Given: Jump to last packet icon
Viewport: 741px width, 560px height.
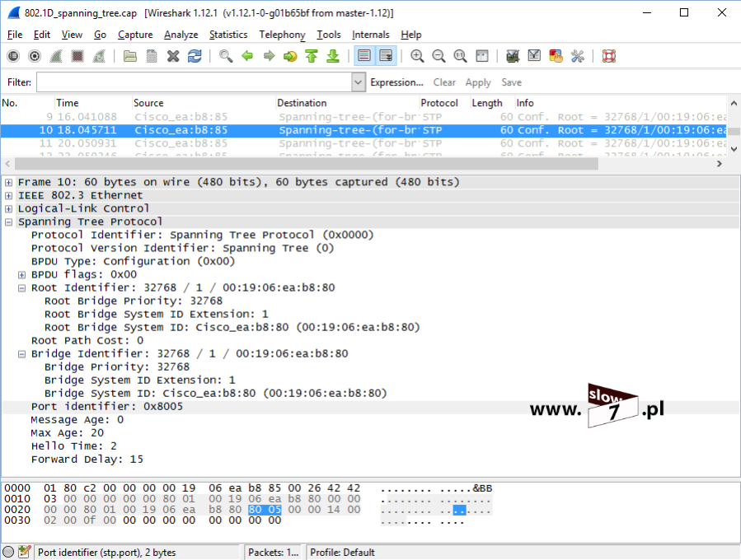Looking at the screenshot, I should point(333,56).
